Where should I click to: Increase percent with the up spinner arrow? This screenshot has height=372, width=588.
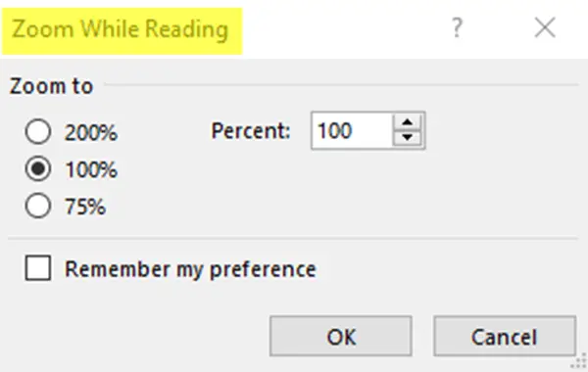(408, 122)
